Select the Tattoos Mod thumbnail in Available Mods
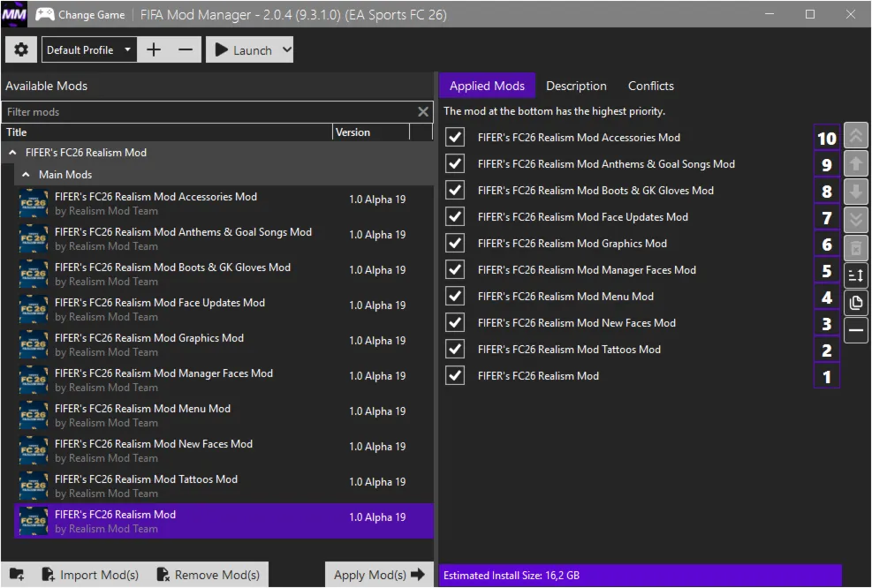Image resolution: width=872 pixels, height=588 pixels. 34,486
